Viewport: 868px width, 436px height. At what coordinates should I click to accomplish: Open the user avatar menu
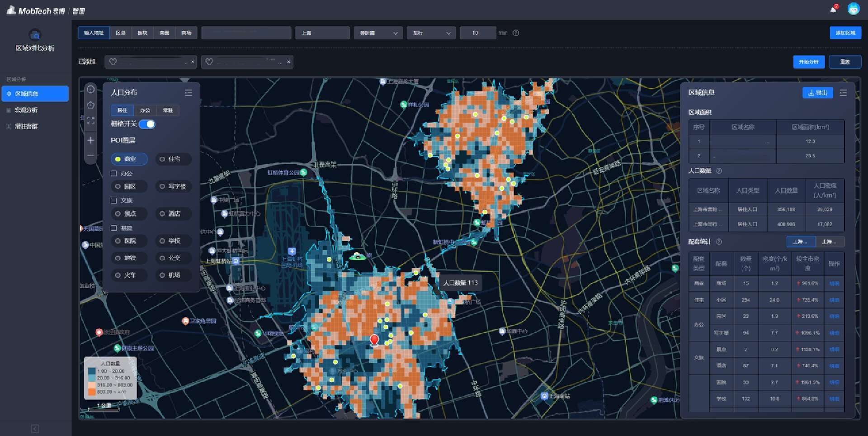[x=853, y=9]
